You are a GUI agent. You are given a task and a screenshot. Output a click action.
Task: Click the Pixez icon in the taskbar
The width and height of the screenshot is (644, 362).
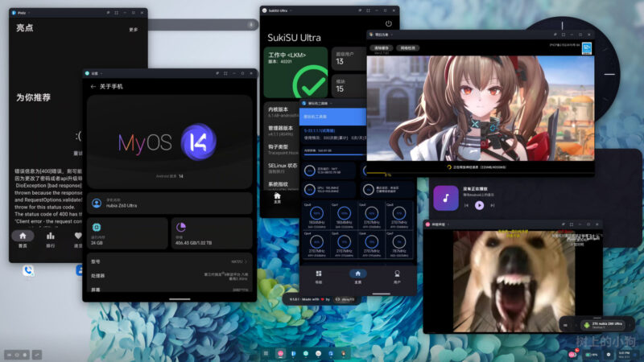click(x=293, y=353)
